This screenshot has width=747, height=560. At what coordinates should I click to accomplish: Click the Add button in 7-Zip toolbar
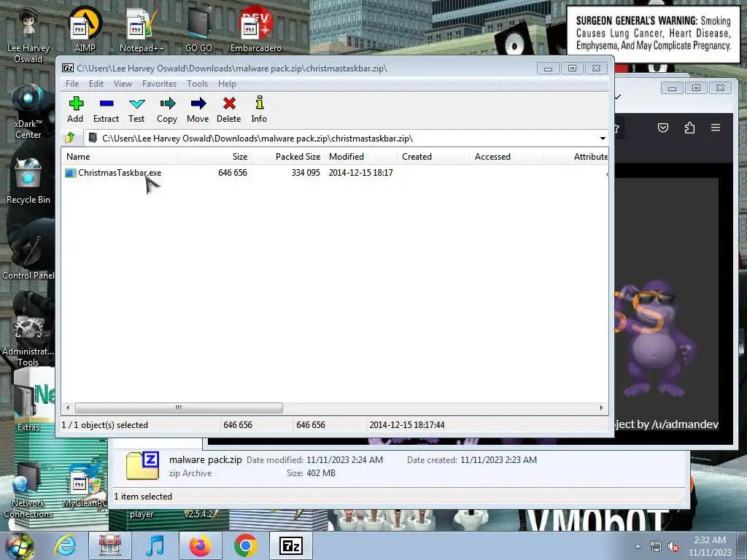click(x=75, y=110)
